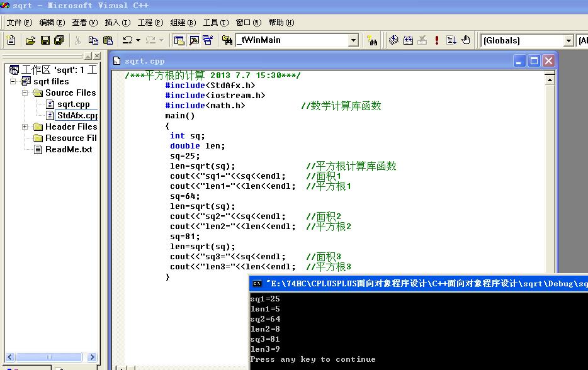Open the 工程(P) menu

click(x=150, y=23)
